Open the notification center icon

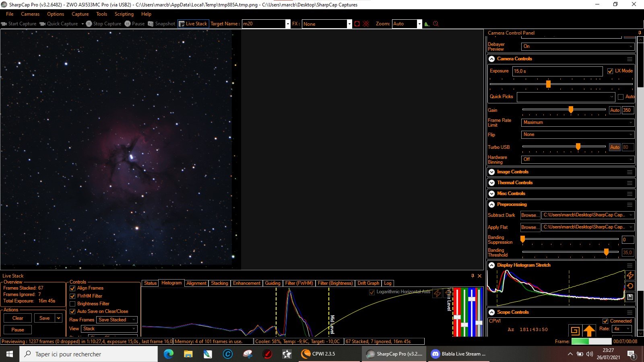click(631, 354)
